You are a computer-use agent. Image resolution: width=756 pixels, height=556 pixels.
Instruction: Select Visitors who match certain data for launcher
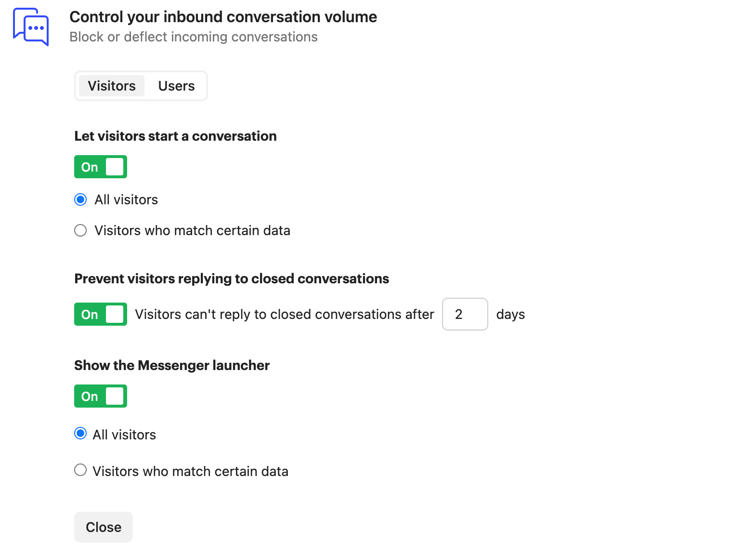(80, 470)
